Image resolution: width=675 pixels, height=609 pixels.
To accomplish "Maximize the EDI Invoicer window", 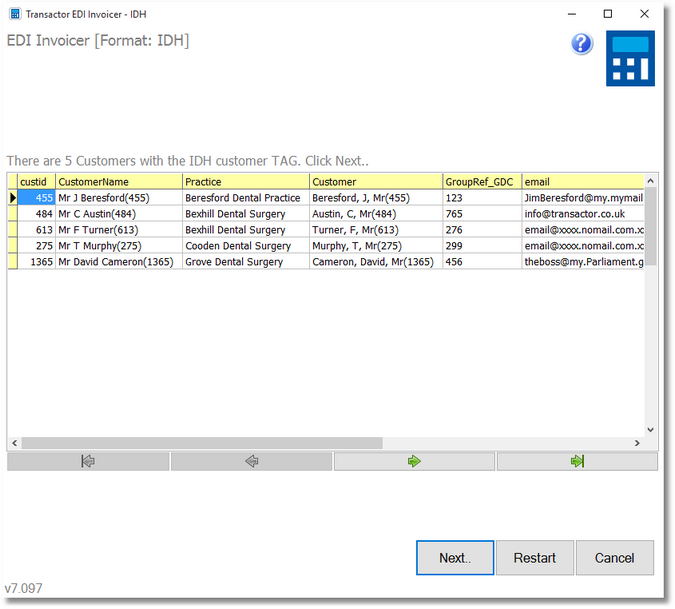I will point(607,14).
